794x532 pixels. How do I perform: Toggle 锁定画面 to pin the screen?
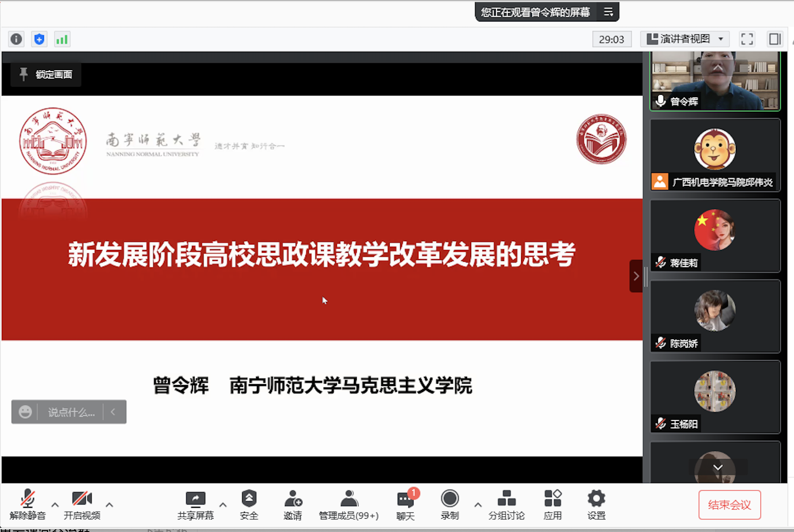pyautogui.click(x=45, y=74)
